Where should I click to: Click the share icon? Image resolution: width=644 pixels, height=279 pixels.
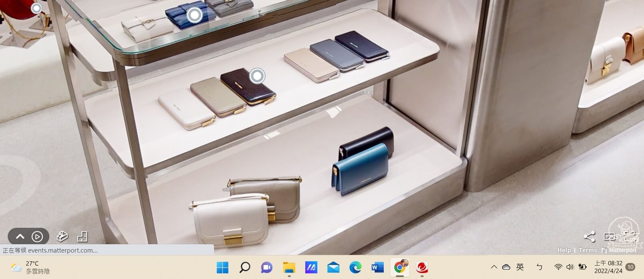[x=589, y=236]
